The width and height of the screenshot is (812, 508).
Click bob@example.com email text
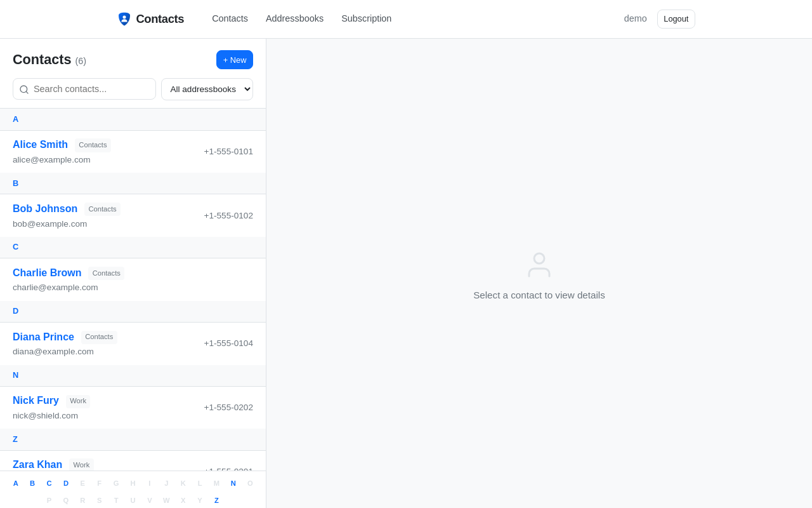tap(49, 224)
